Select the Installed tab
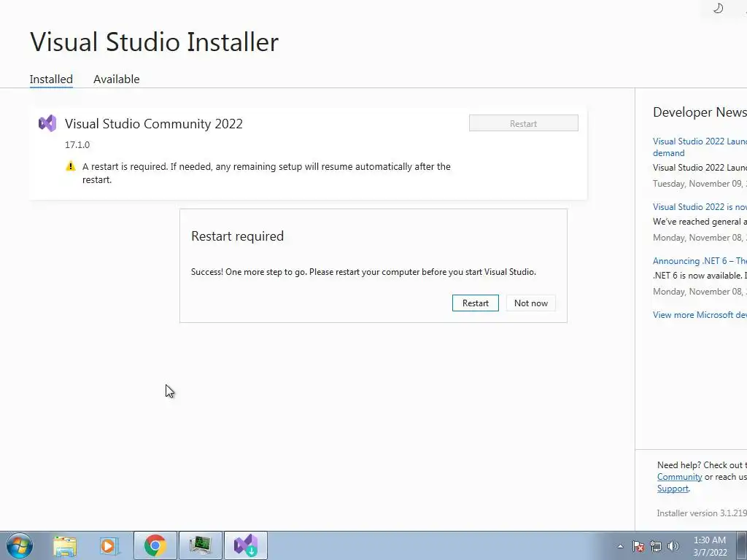 coord(51,79)
